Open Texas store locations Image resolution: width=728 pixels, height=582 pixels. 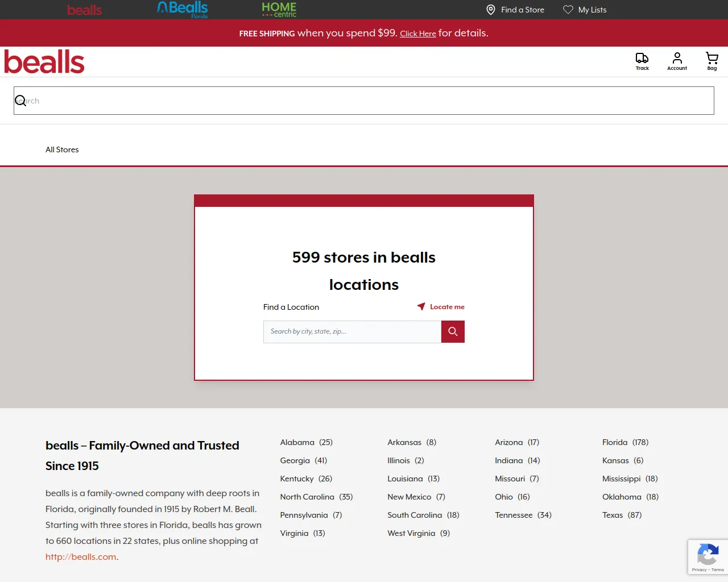click(622, 515)
